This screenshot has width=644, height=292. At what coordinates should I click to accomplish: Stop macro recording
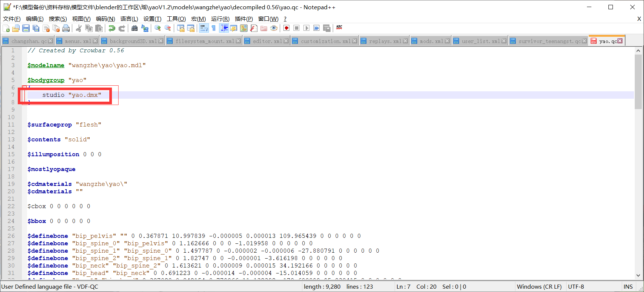click(x=296, y=28)
